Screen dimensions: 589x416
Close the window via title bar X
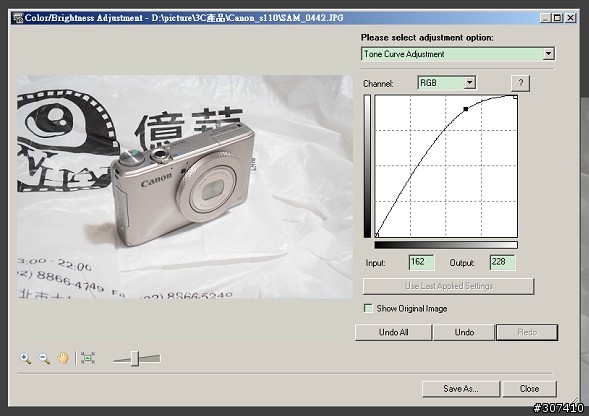[x=571, y=18]
